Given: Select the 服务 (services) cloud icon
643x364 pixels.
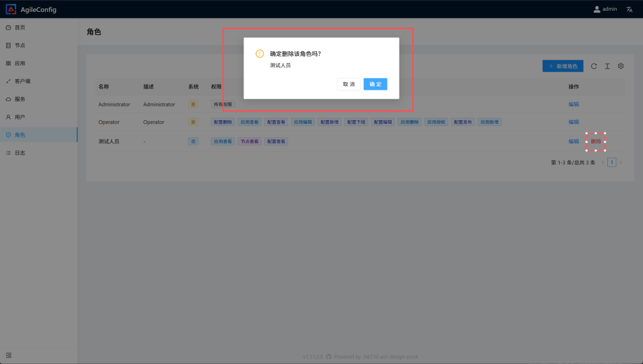Looking at the screenshot, I should pyautogui.click(x=7, y=99).
